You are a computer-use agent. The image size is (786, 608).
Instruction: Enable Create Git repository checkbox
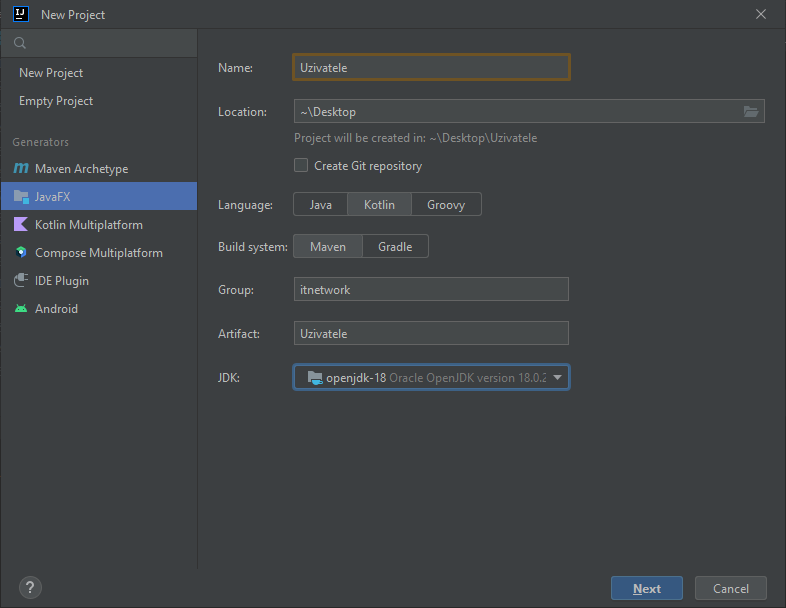pos(301,166)
